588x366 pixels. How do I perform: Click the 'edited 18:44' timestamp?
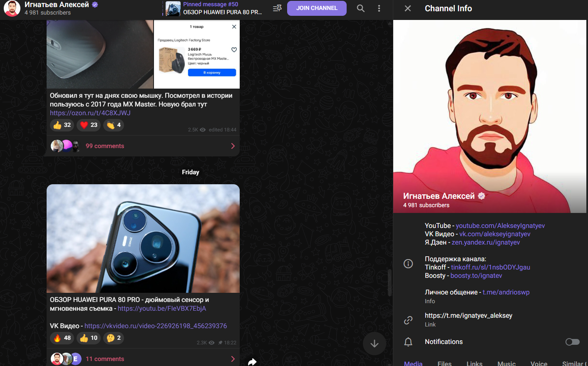pyautogui.click(x=223, y=130)
